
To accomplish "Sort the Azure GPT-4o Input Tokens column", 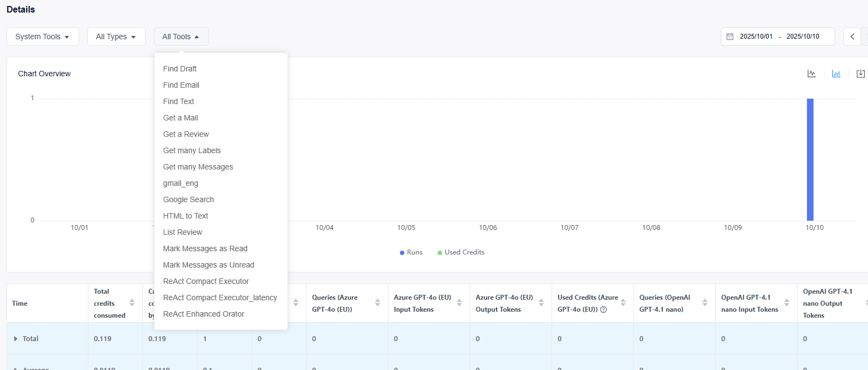I will click(459, 303).
